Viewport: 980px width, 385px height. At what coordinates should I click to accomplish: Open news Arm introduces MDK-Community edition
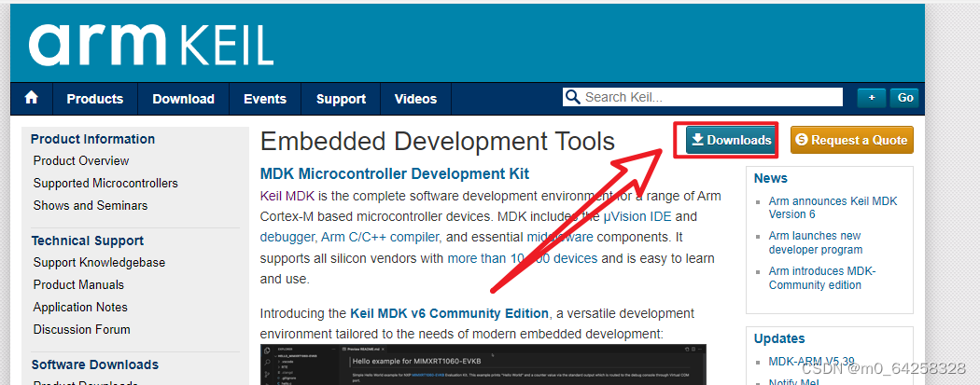coord(822,279)
